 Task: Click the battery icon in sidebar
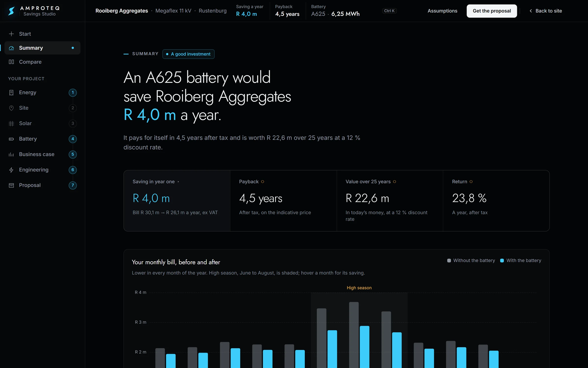[11, 139]
